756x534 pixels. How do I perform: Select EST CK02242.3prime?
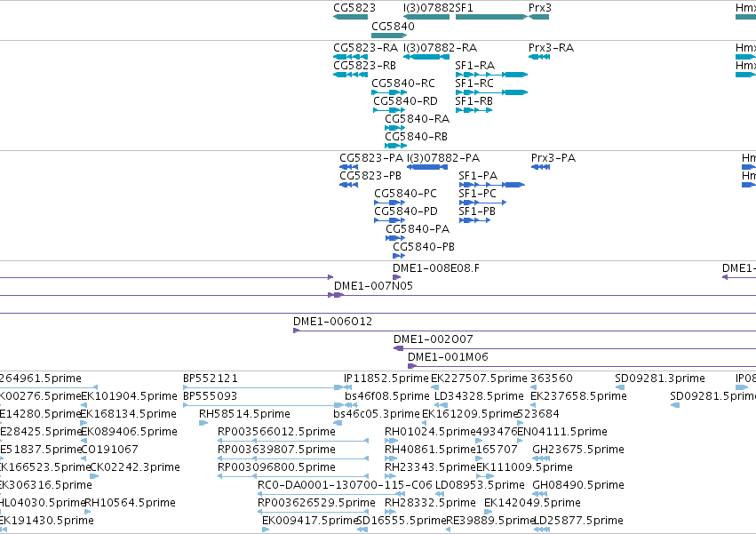94,476
